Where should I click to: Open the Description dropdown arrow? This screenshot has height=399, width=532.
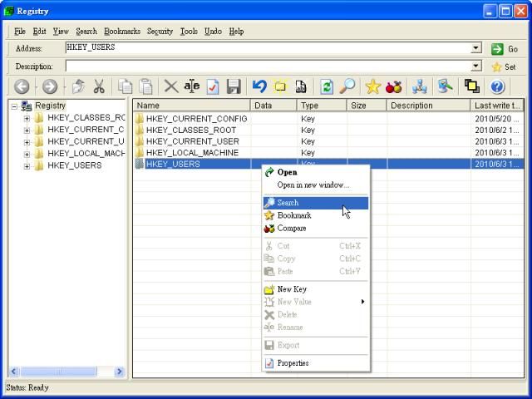coord(476,66)
